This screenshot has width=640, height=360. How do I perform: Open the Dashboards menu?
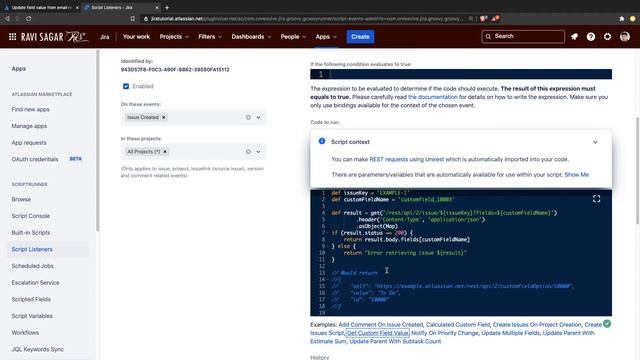pos(251,37)
